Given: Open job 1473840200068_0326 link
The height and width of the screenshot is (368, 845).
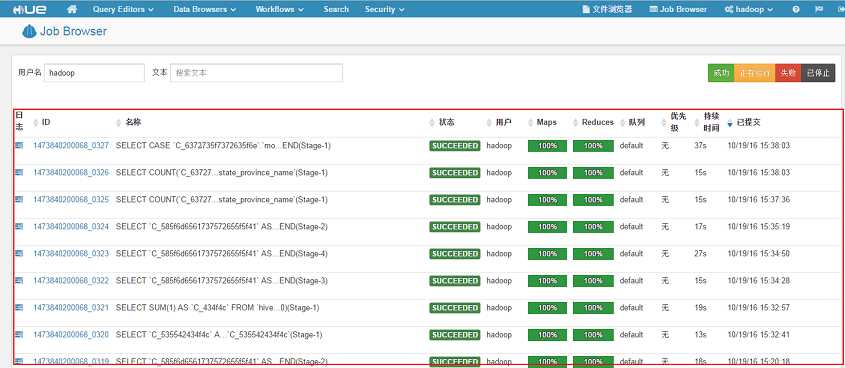Looking at the screenshot, I should [x=71, y=172].
